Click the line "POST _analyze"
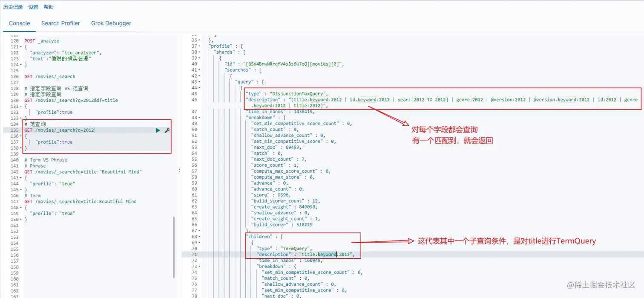The image size is (644, 298). [42, 41]
